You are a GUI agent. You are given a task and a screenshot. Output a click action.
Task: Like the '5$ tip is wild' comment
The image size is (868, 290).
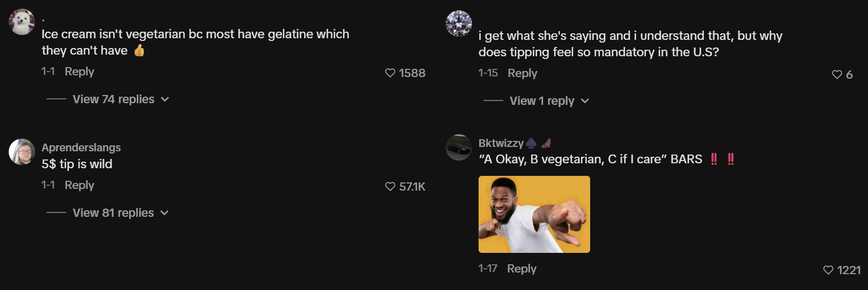tap(390, 187)
